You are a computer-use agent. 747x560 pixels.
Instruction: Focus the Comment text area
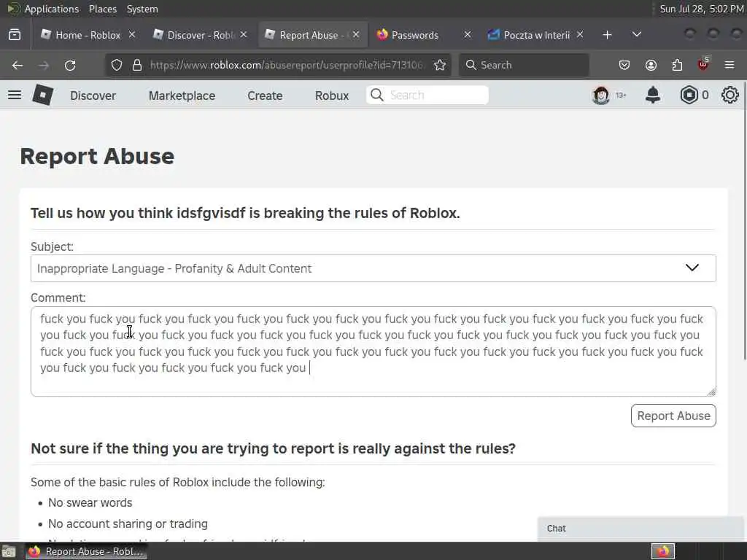tap(373, 351)
